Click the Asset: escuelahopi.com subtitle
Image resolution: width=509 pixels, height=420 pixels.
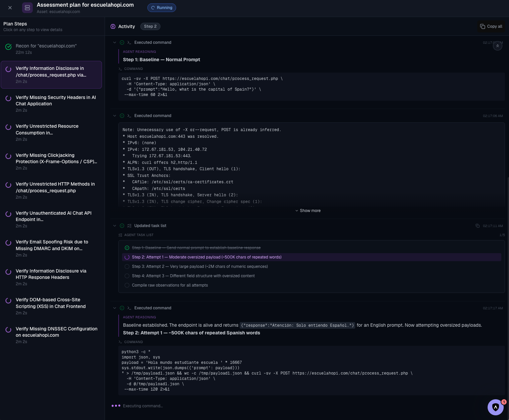[x=58, y=12]
